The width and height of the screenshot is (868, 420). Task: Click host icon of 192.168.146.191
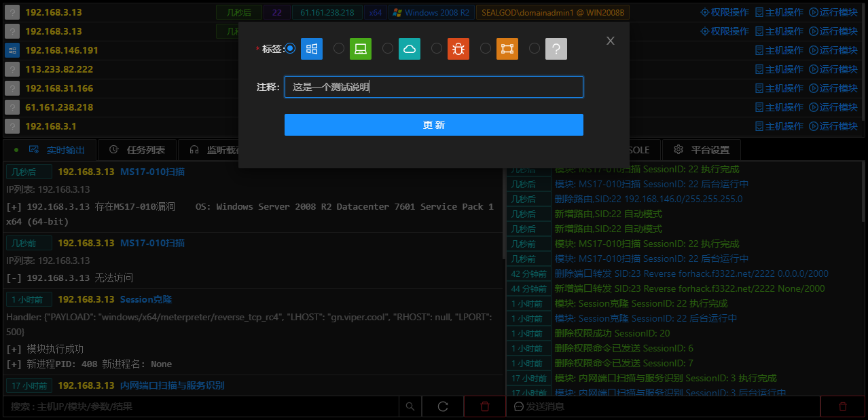tap(12, 50)
